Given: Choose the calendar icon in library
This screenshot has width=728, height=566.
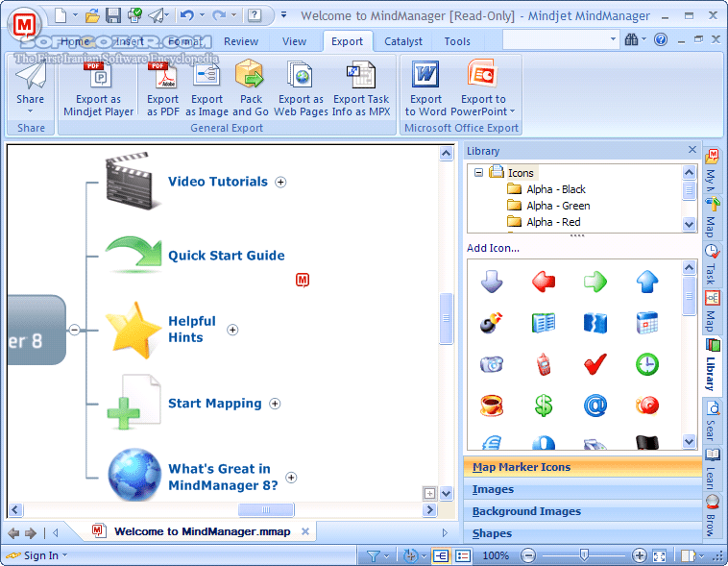Looking at the screenshot, I should [647, 323].
